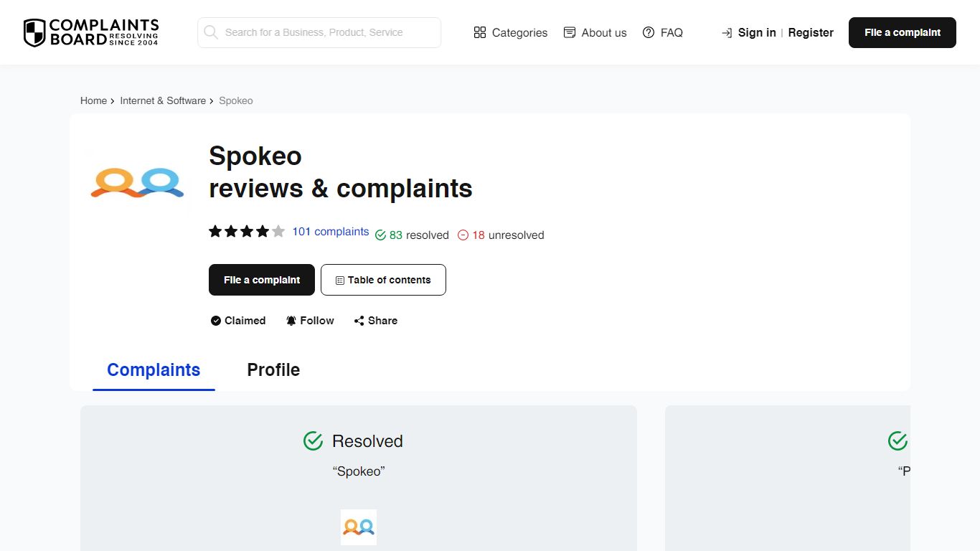The height and width of the screenshot is (551, 980).
Task: Click the Spokeo reviews & complaints heading
Action: coord(341,172)
